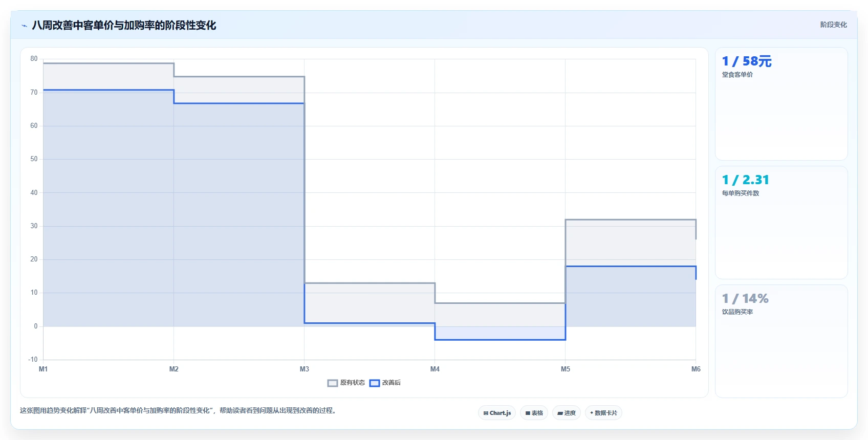This screenshot has width=868, height=440.
Task: Click the icon inside the 进度 tag
Action: pos(560,413)
